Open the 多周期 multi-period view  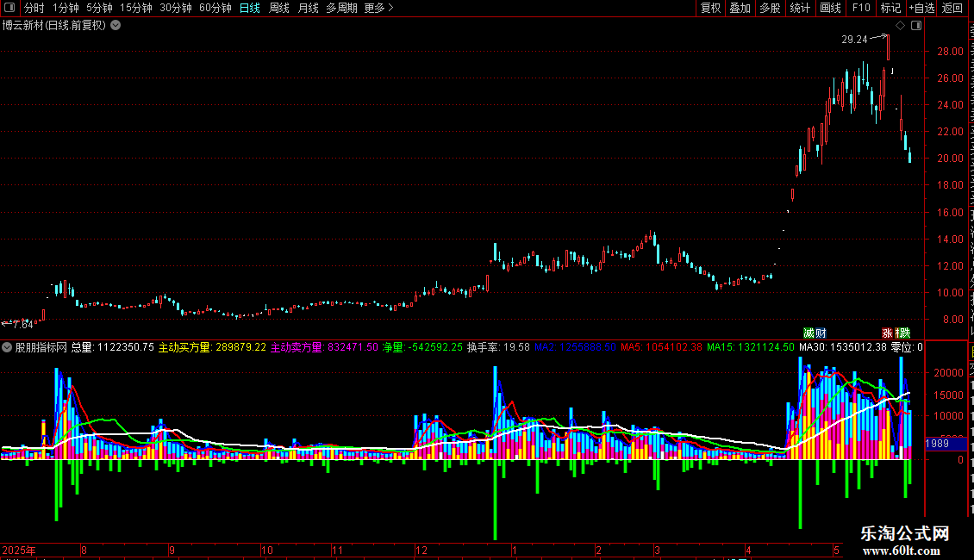click(x=341, y=8)
